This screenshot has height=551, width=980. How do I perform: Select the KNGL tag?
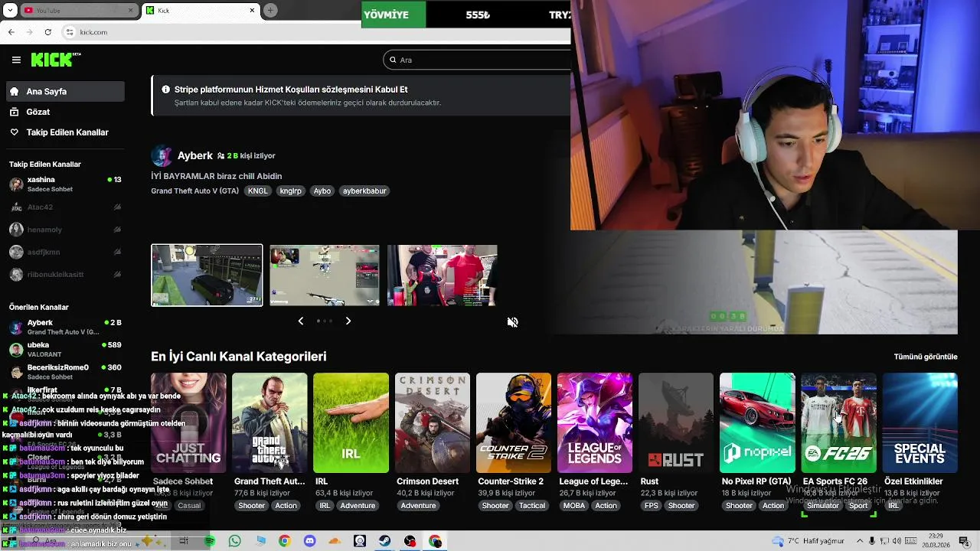coord(258,191)
